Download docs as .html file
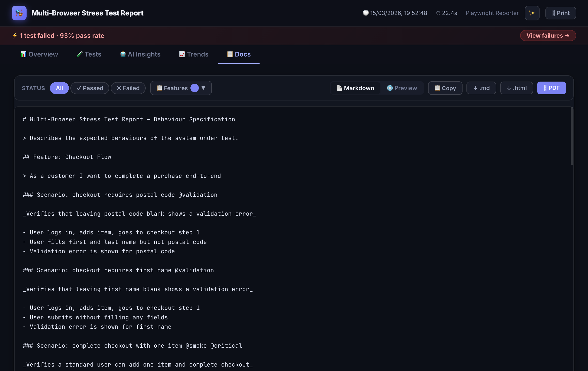588x371 pixels. (x=516, y=88)
